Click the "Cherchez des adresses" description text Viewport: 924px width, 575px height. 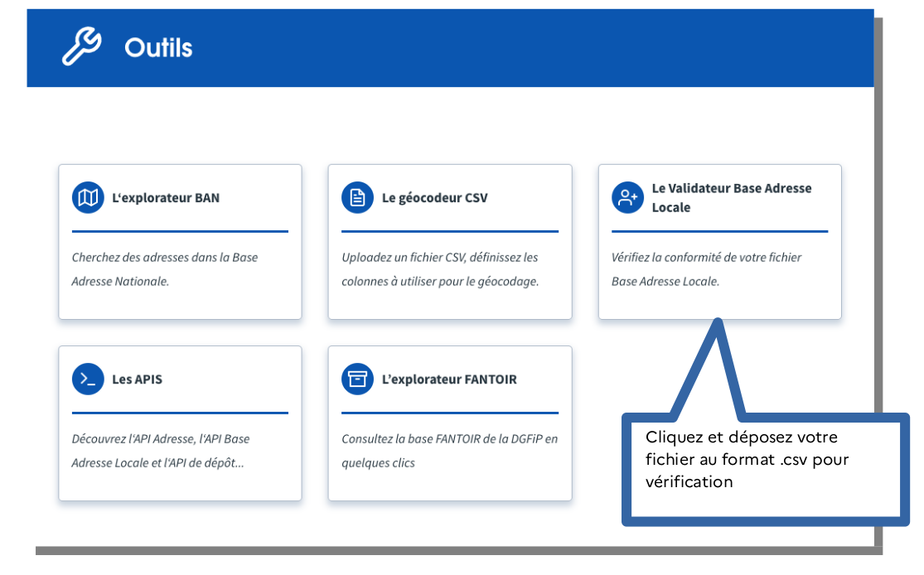pyautogui.click(x=164, y=269)
